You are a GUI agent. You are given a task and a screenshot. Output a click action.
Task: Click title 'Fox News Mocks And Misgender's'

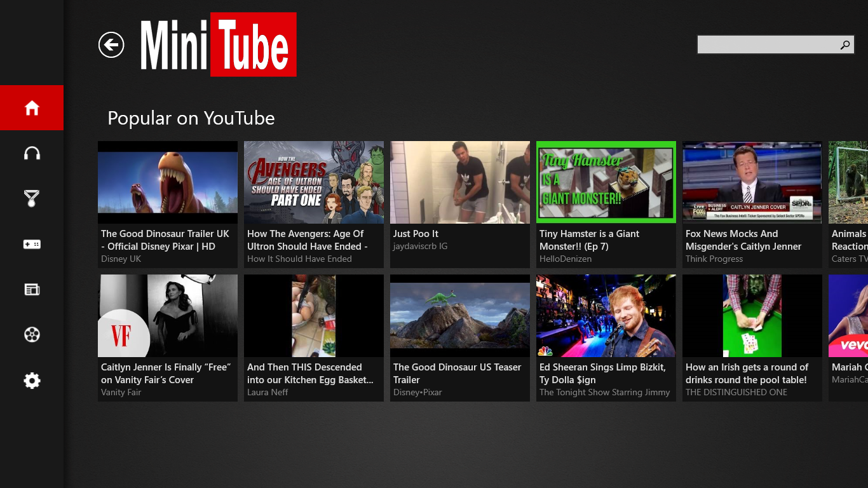(x=743, y=240)
